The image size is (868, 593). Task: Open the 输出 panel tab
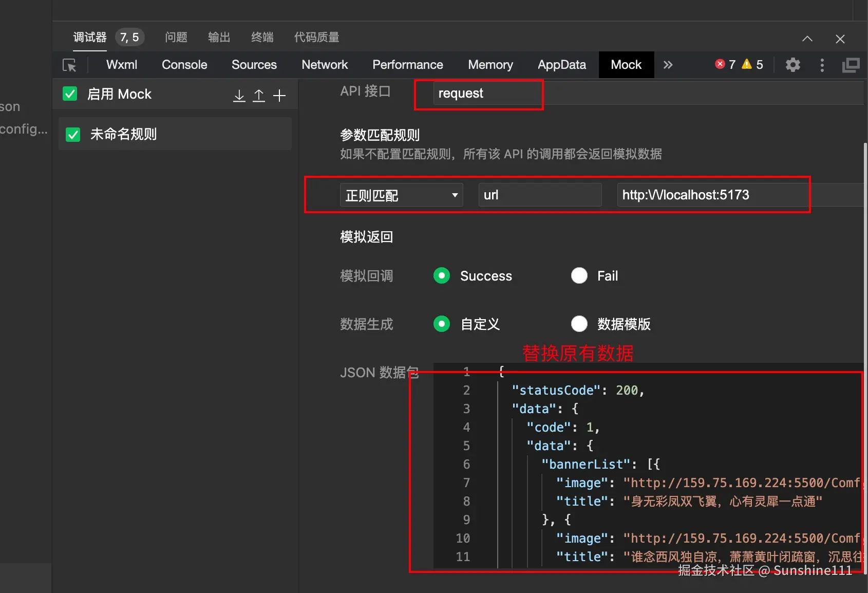pos(219,38)
